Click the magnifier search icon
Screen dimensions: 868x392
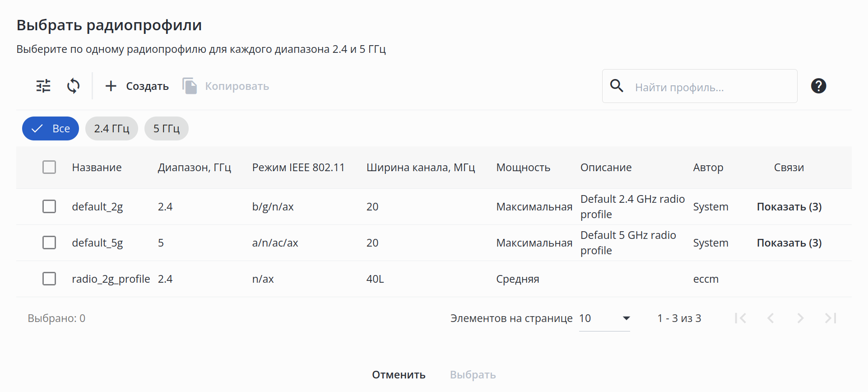click(x=617, y=86)
